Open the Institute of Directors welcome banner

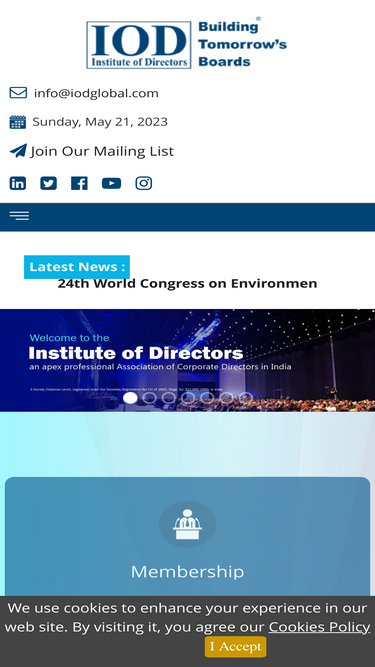(x=188, y=360)
